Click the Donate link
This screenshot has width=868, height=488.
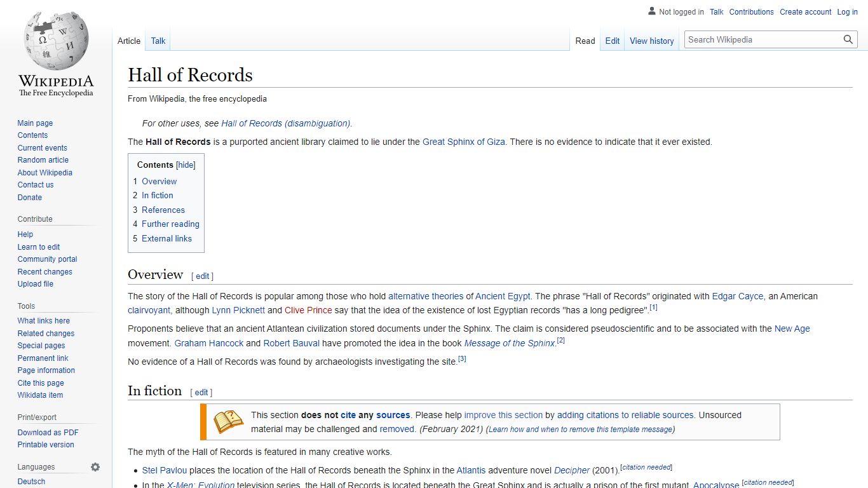(x=29, y=198)
